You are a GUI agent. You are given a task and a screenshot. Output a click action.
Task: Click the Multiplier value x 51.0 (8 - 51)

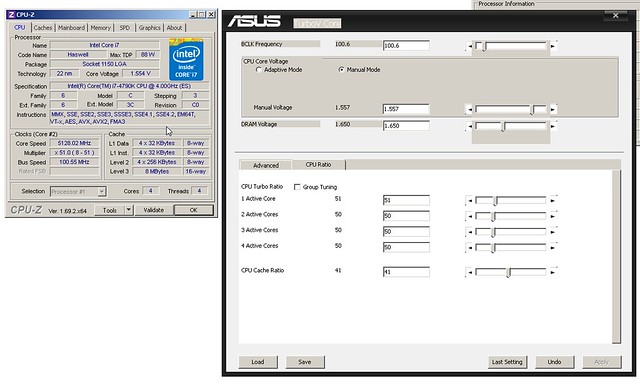[74, 153]
